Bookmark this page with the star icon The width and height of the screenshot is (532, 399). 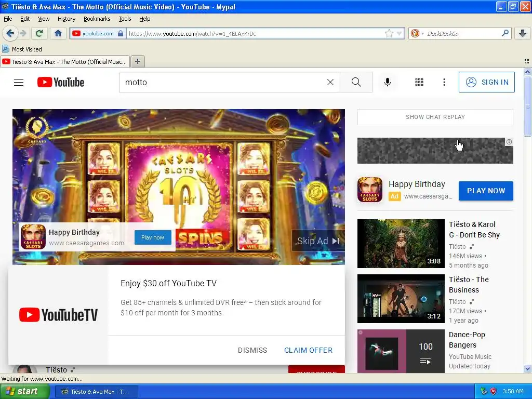point(389,33)
